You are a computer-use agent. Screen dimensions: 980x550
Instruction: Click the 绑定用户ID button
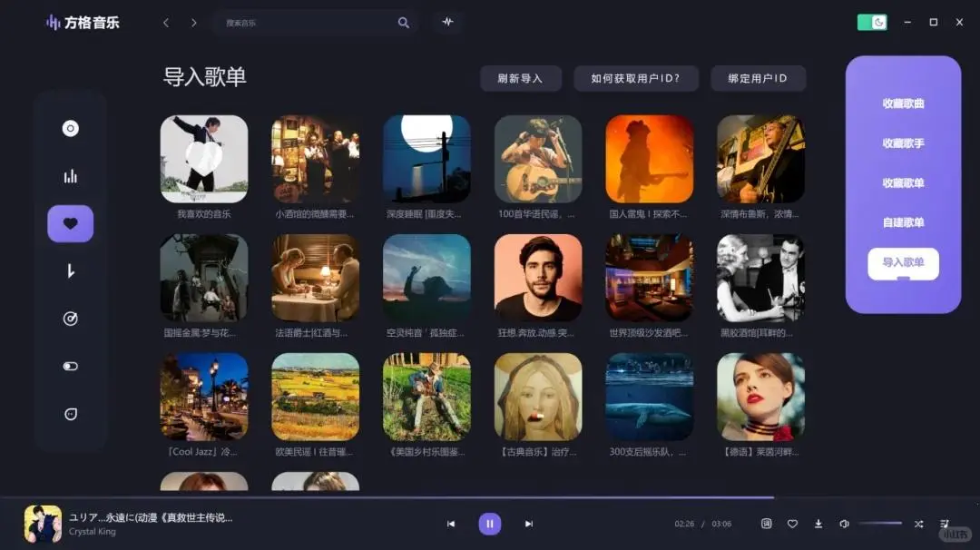tap(759, 79)
